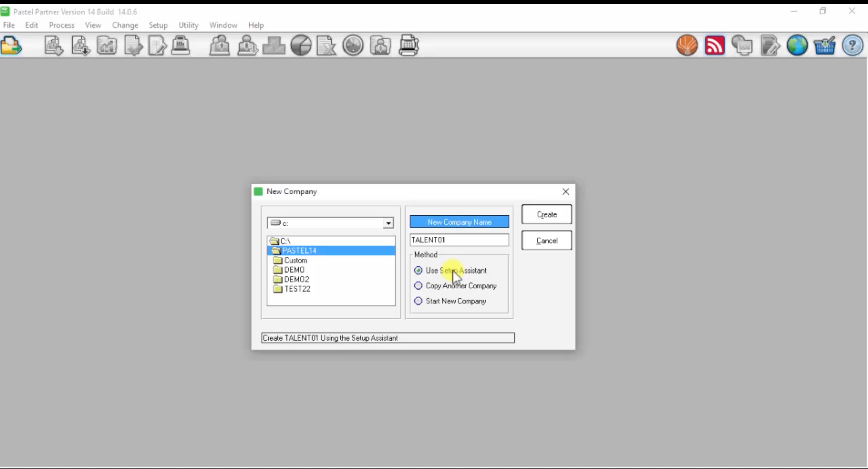Select the Use Setup Assistant radio button

pyautogui.click(x=418, y=270)
